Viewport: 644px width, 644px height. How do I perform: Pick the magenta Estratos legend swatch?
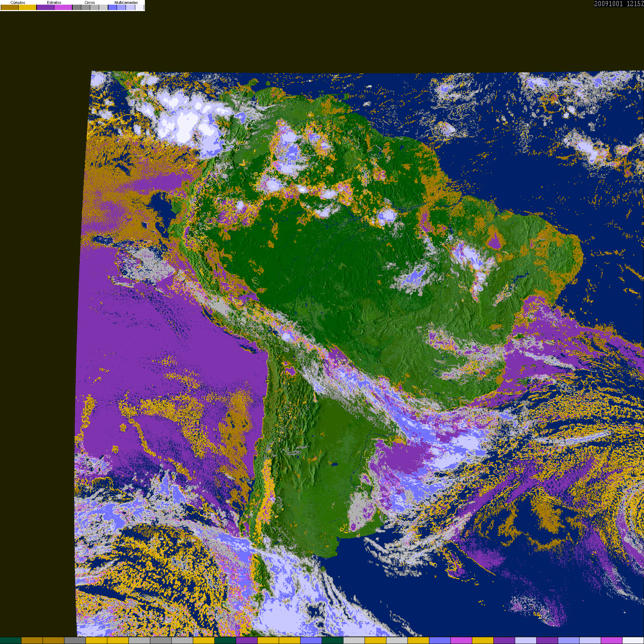pos(63,7)
